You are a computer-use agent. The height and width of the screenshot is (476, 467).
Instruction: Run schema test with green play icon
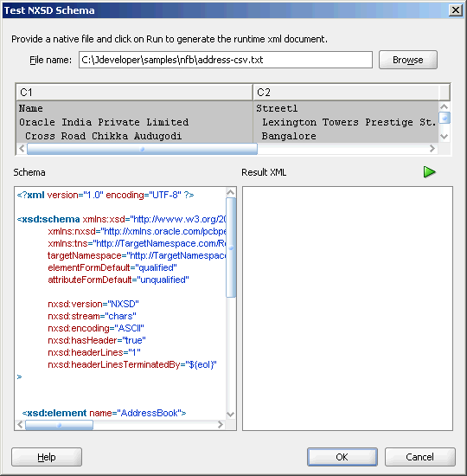[429, 172]
